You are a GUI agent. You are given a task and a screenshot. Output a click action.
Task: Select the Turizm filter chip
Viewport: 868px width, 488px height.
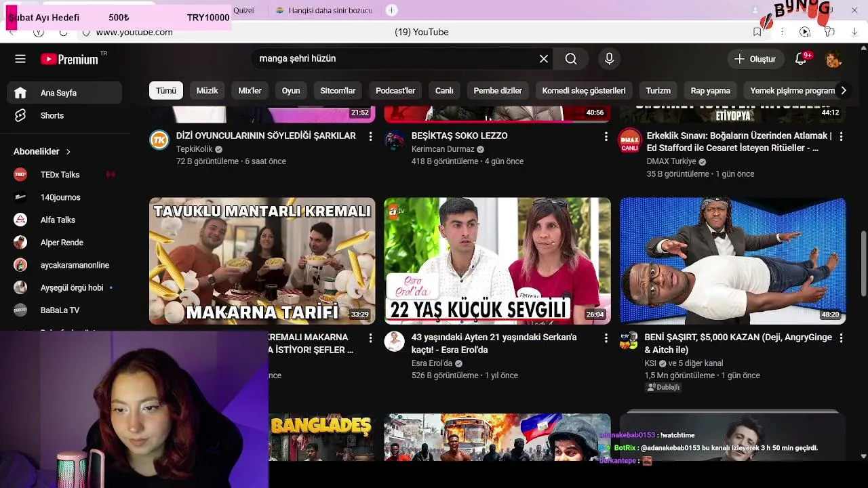658,90
